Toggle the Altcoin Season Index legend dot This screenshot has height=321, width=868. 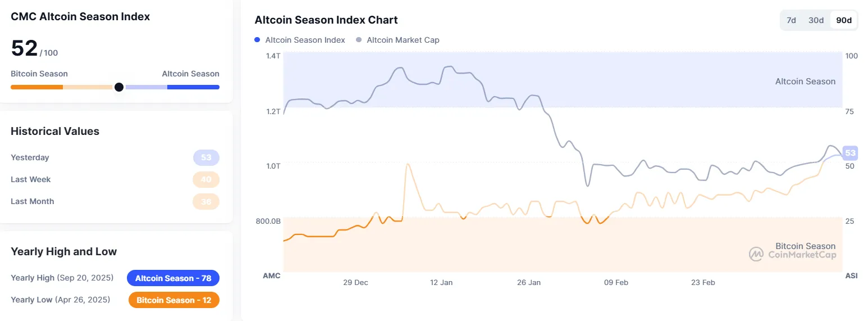coord(257,40)
